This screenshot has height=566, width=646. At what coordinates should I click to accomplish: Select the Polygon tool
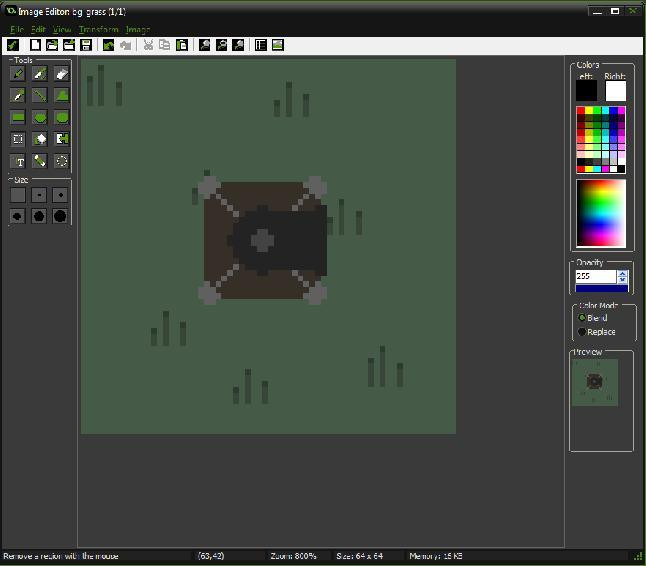point(61,96)
